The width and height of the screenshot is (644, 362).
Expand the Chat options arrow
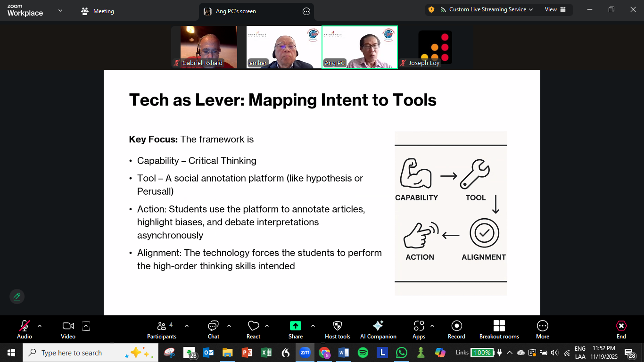coord(229,326)
